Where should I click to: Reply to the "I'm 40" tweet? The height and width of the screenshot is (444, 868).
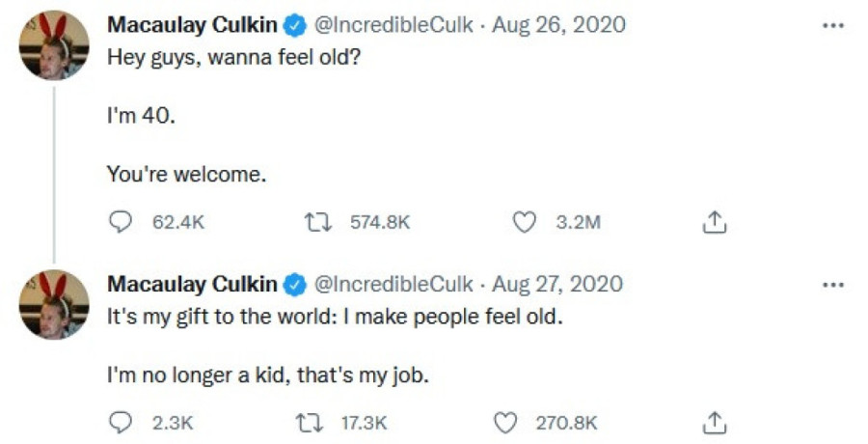click(120, 222)
